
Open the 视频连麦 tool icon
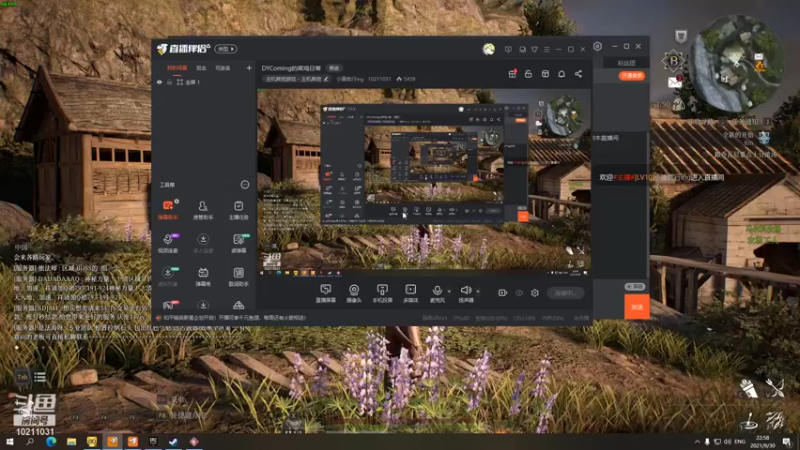168,243
